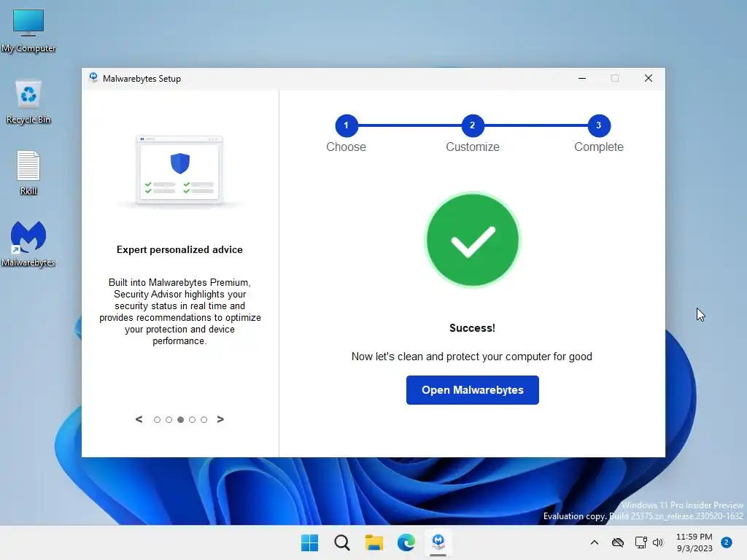Minimize the Malwarebytes Setup window
The width and height of the screenshot is (747, 560).
pyautogui.click(x=581, y=78)
